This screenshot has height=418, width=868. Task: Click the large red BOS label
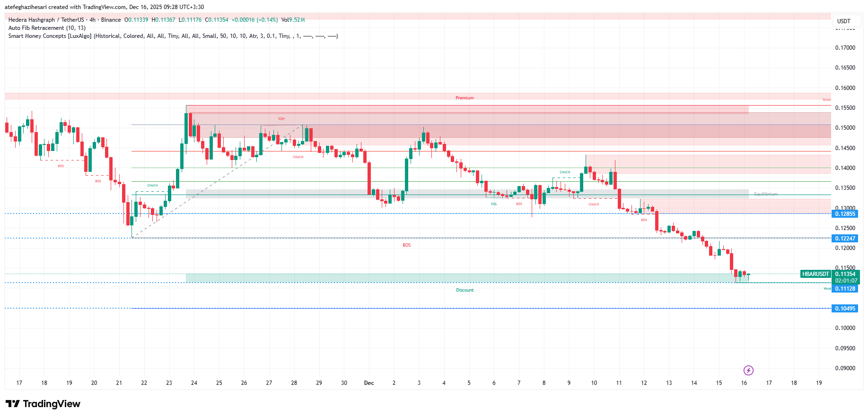click(407, 245)
